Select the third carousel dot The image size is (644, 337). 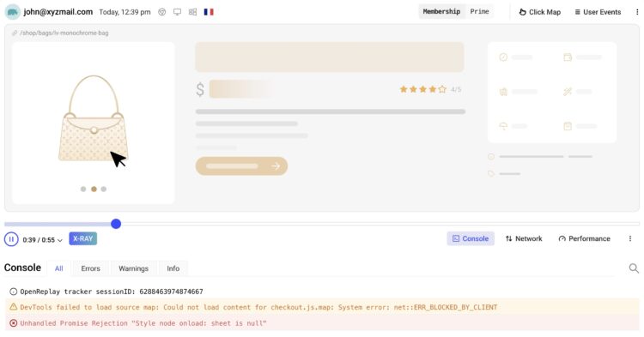coord(104,189)
